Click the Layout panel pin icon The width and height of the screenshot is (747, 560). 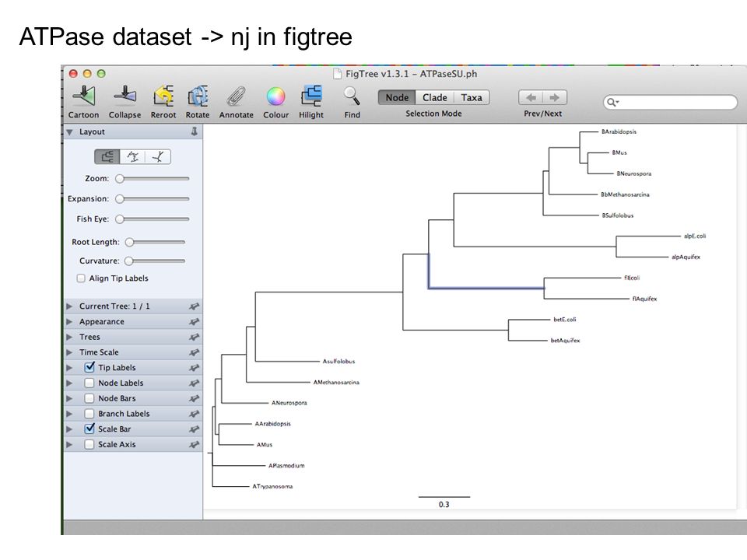195,131
